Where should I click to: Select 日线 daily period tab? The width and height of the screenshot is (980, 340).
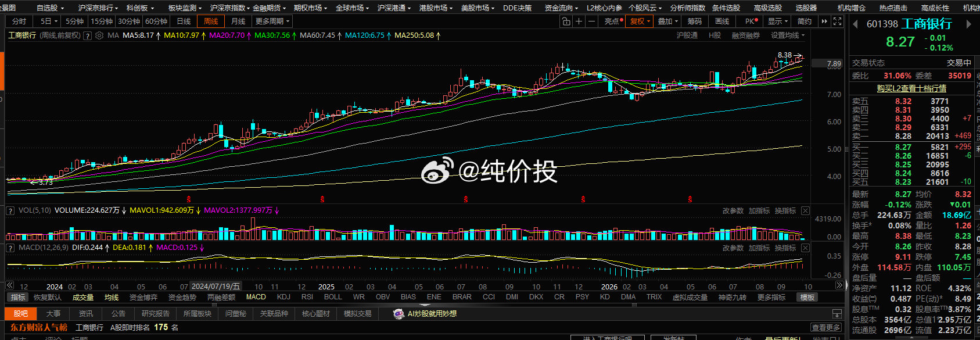click(x=184, y=22)
